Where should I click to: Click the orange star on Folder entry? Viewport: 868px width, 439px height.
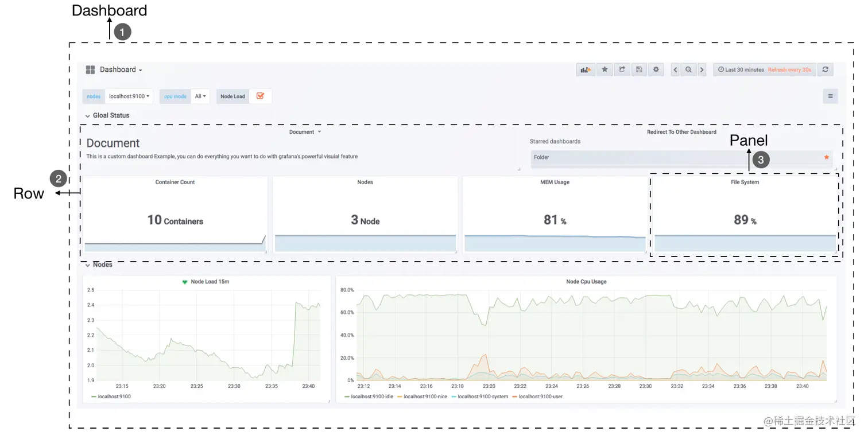click(827, 157)
